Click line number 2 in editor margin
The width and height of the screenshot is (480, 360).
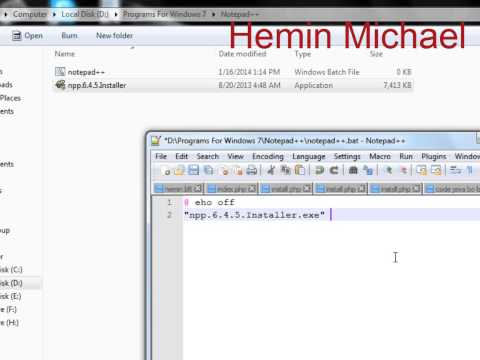point(170,215)
